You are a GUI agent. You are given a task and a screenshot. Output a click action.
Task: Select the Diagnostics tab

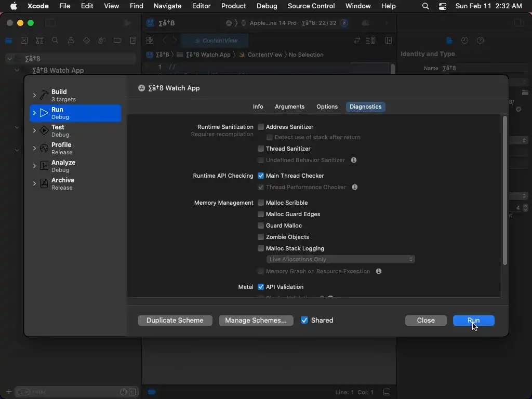[365, 107]
